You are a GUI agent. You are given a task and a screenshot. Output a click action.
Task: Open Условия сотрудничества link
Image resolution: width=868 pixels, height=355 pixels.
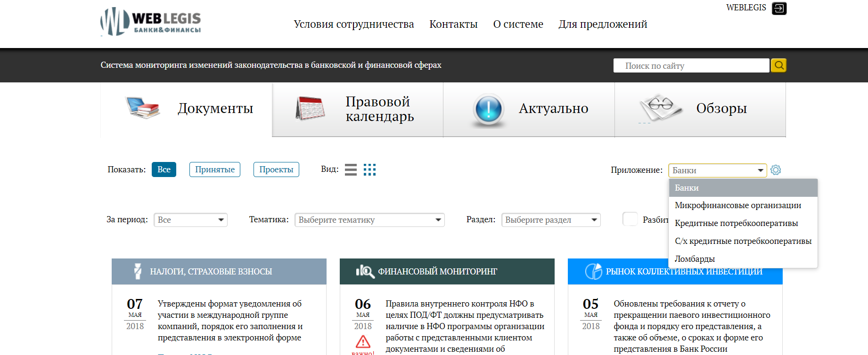[x=353, y=24]
